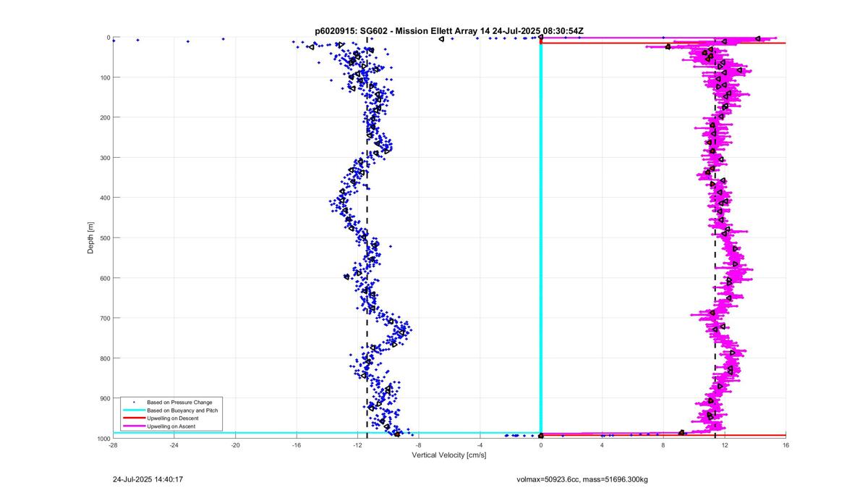Click velocity axis tick label '8'
The height and width of the screenshot is (493, 868).
(663, 445)
